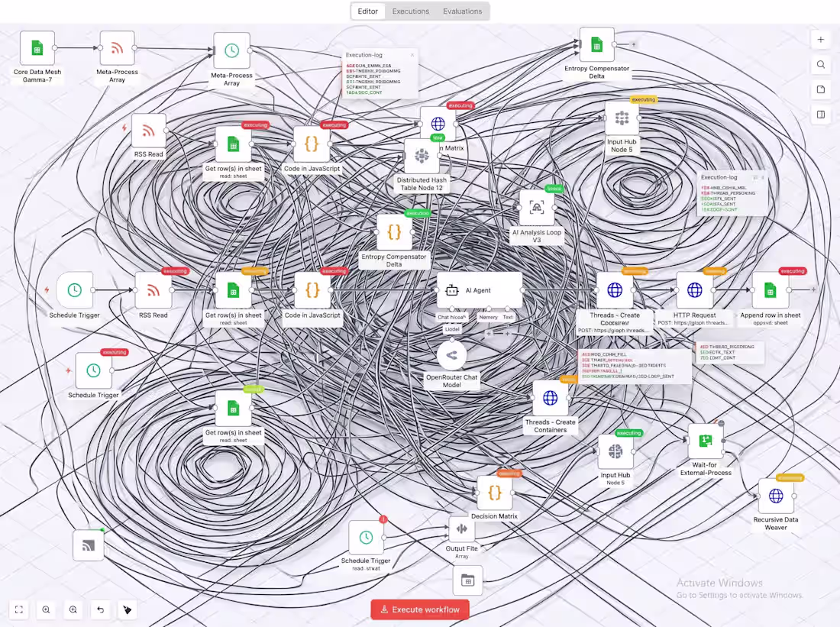
Task: Select the Distributed Hash Table Node 12
Action: pos(422,156)
